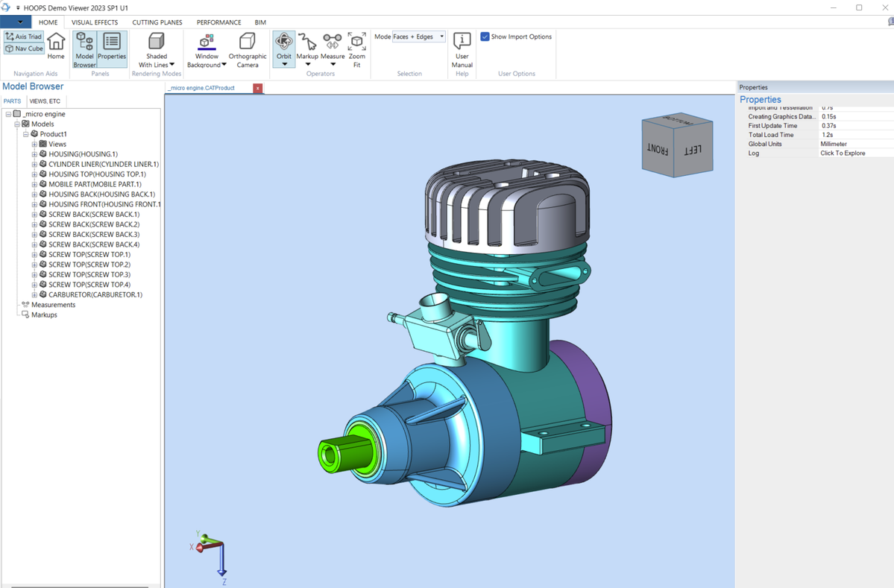Open the User Manual
The image size is (894, 588).
[x=462, y=49]
